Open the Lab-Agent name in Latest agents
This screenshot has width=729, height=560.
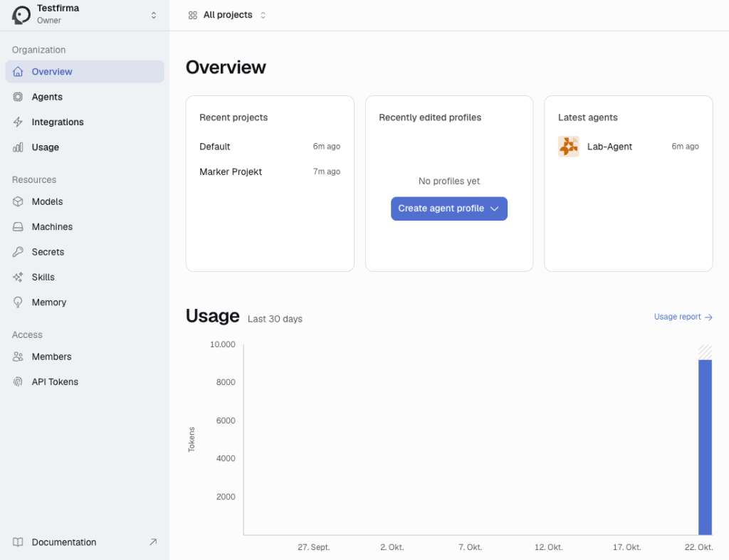tap(609, 147)
